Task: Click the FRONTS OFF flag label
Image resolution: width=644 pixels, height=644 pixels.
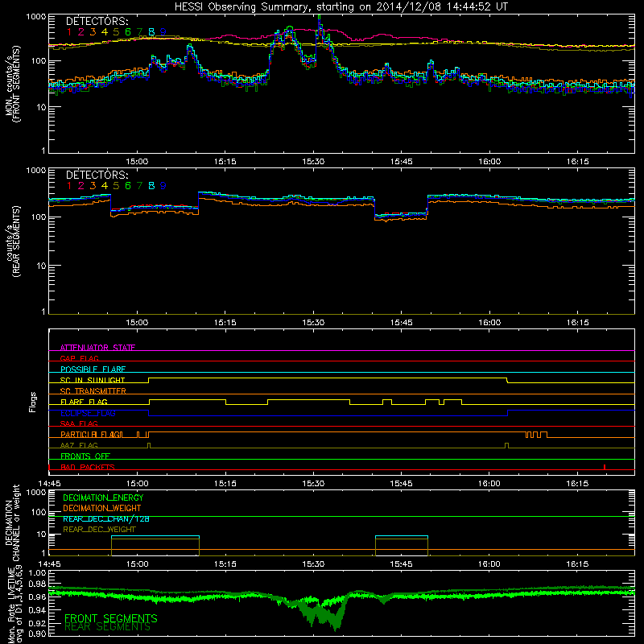Action: tap(85, 456)
